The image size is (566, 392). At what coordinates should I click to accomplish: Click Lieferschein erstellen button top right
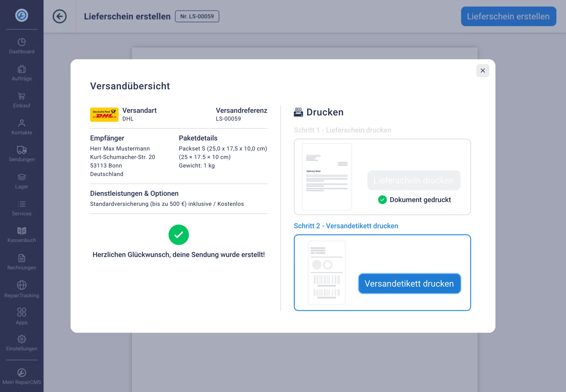508,16
